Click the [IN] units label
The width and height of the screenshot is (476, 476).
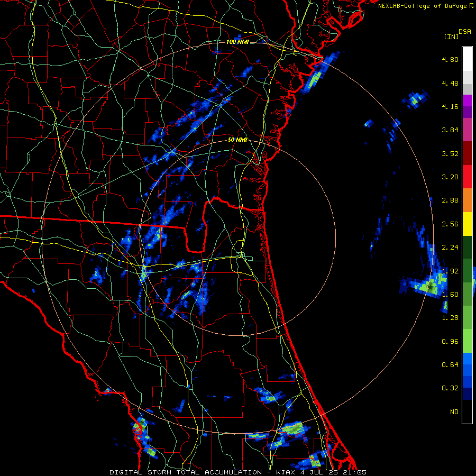coord(451,36)
